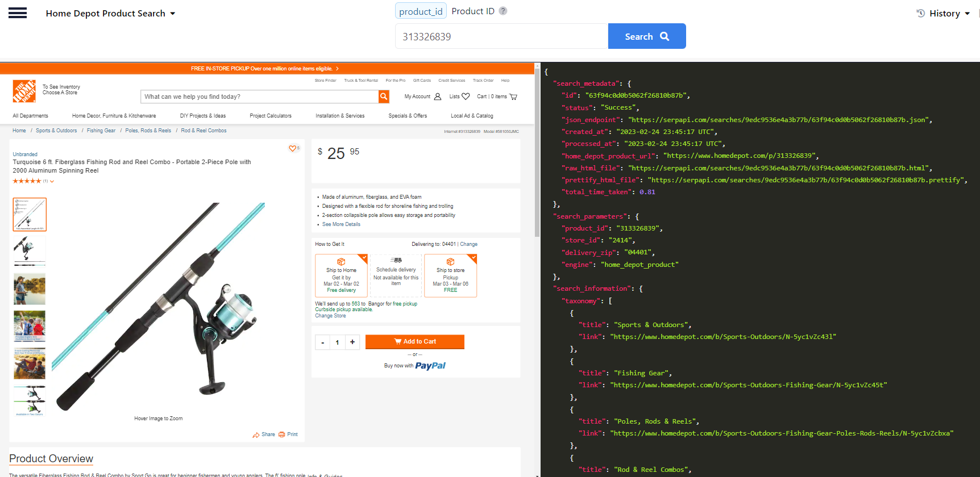Screen dimensions: 980x477
Task: Decrease quantity with minus button
Action: click(x=323, y=342)
